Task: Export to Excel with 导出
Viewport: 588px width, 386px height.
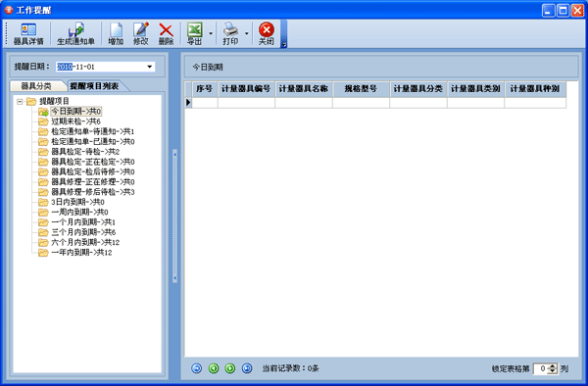Action: tap(195, 33)
